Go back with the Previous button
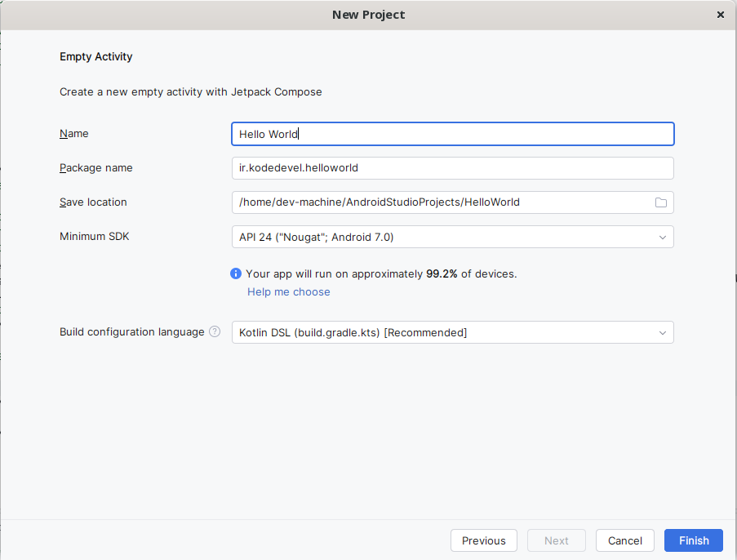The width and height of the screenshot is (737, 560). 484,540
